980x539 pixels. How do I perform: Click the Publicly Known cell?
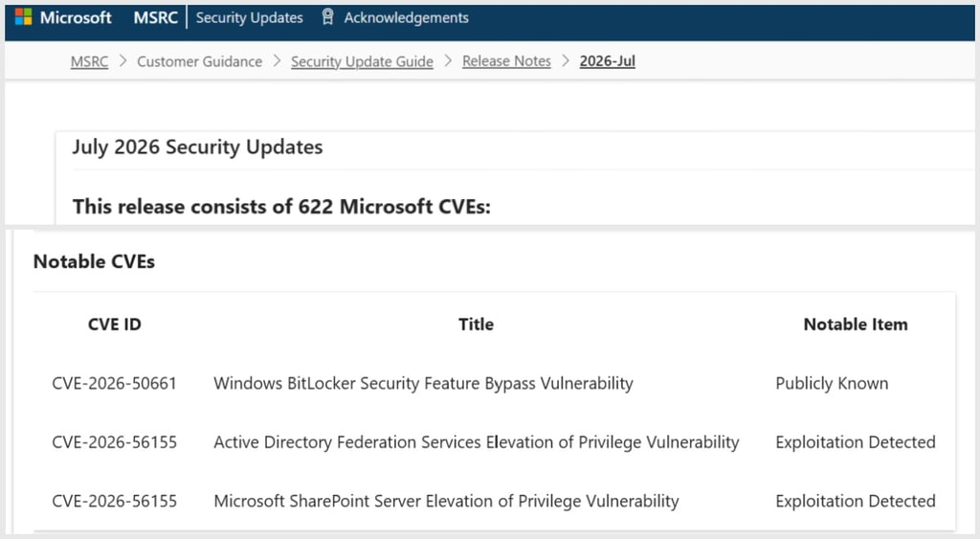click(832, 383)
